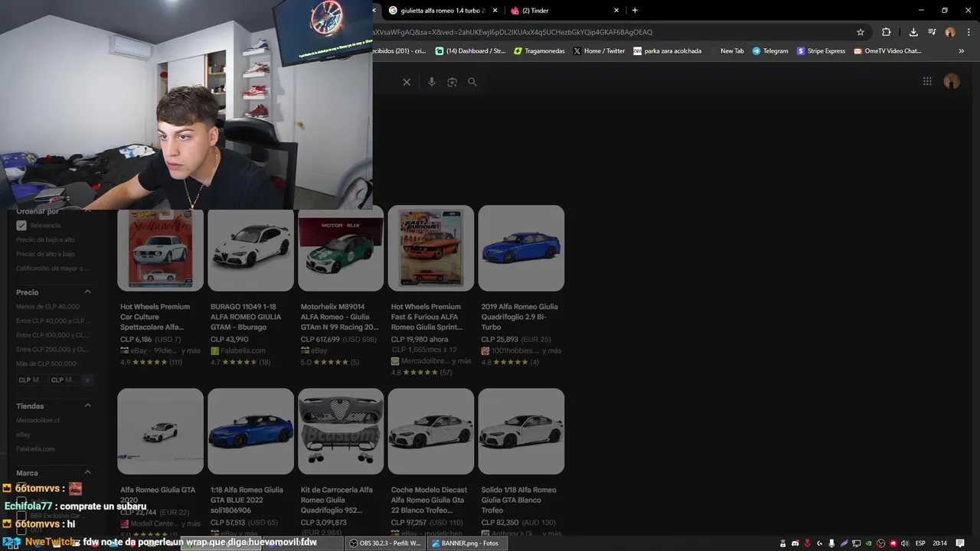Open Kit de Carroceria bumper thumbnail

[341, 431]
